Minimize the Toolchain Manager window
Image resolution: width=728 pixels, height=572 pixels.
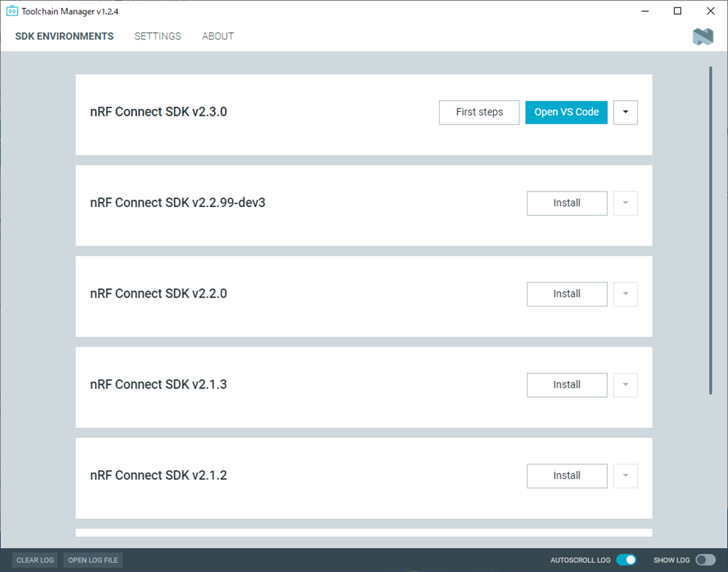pos(645,11)
